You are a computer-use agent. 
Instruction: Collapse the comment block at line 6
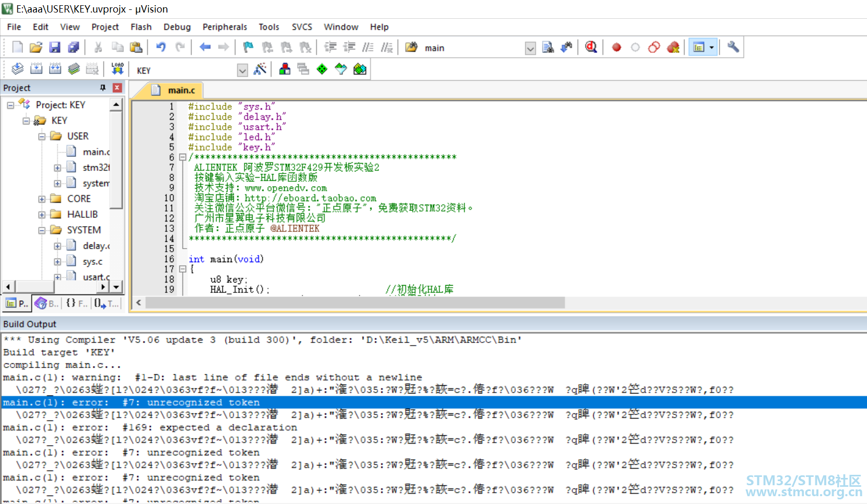[183, 157]
